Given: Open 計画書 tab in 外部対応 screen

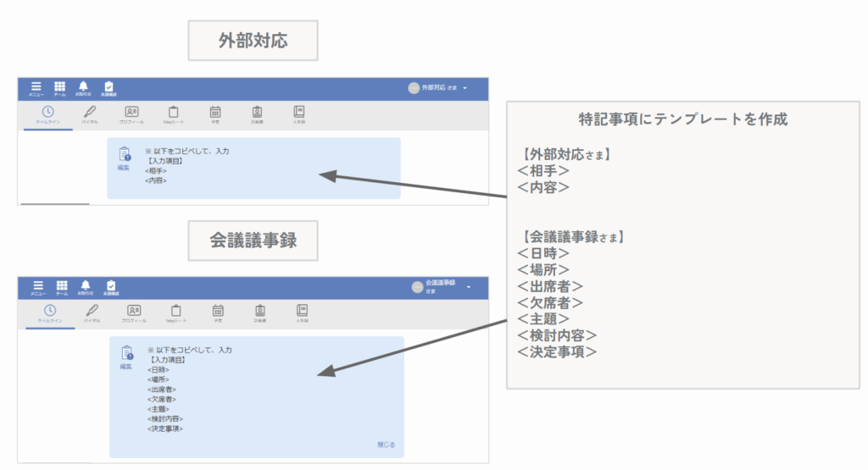Looking at the screenshot, I should (257, 115).
